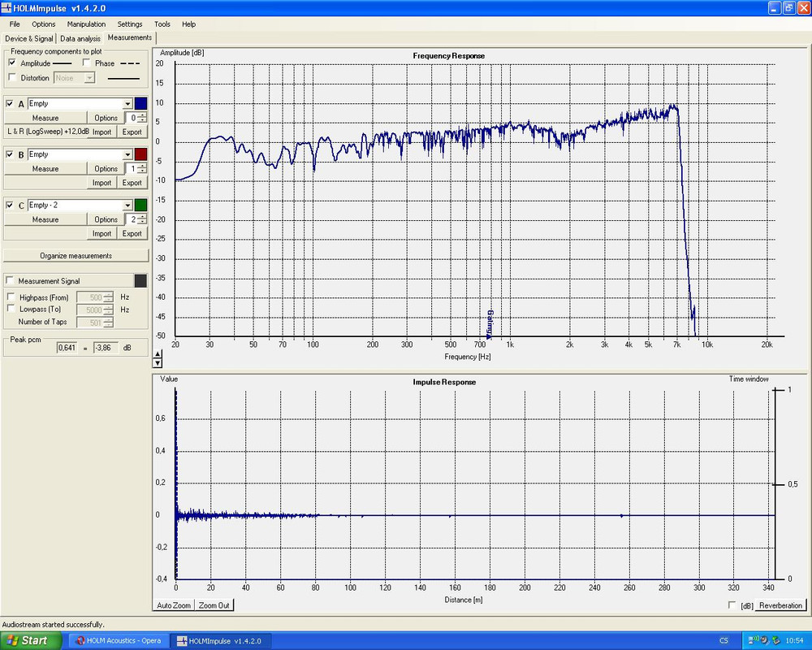Switch to the Device & Signal tab
Screen dimensions: 812x650
click(29, 38)
